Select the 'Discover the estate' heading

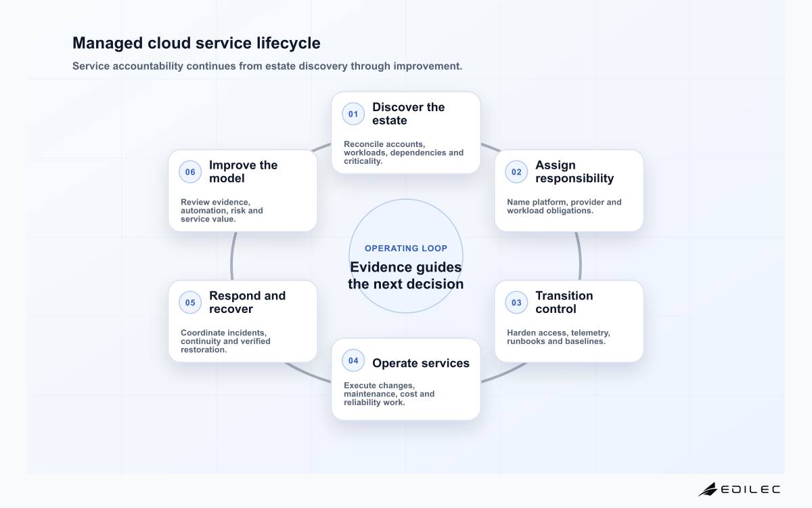(x=409, y=114)
